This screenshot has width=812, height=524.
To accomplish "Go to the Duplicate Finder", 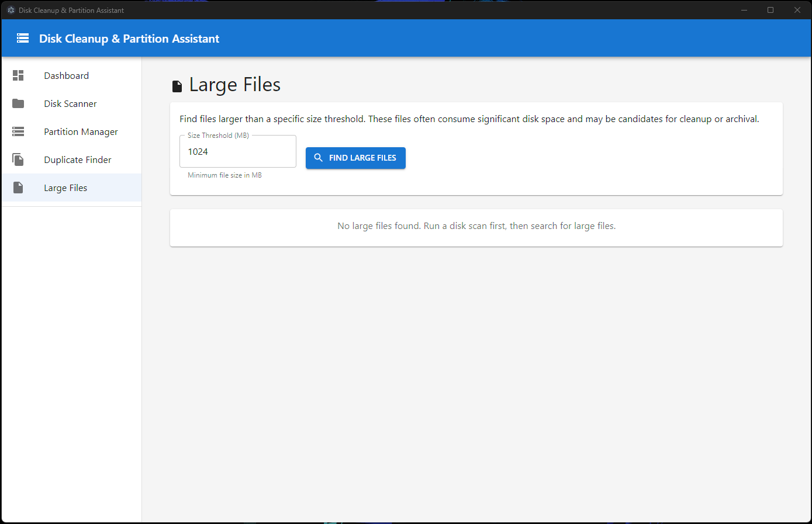I will 77,159.
